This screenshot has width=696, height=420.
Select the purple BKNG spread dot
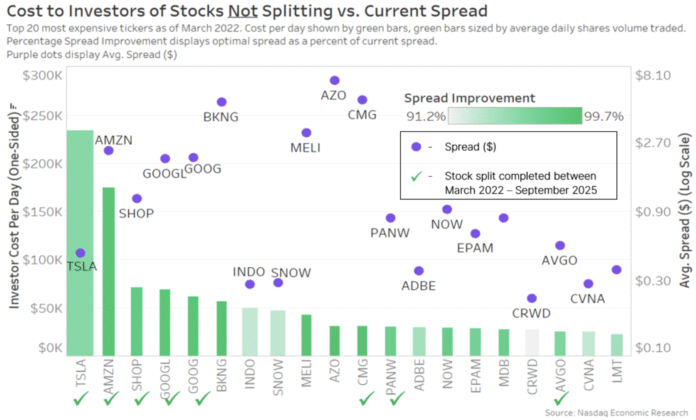[x=222, y=102]
